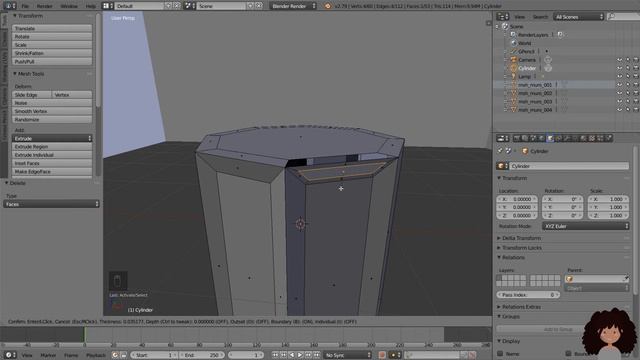This screenshot has height=360, width=640.
Task: Click the Location X value field
Action: tap(517, 199)
